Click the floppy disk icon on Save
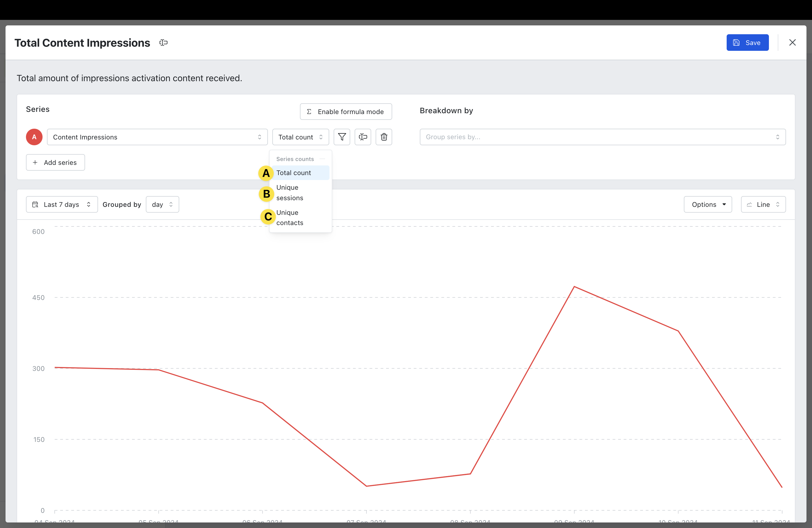Image resolution: width=812 pixels, height=528 pixels. pos(736,43)
